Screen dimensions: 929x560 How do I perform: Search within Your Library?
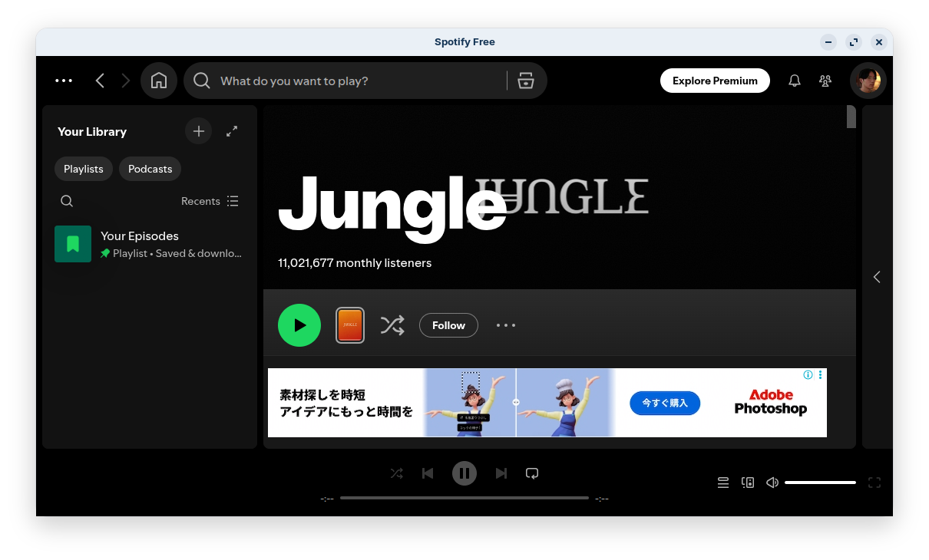[67, 201]
